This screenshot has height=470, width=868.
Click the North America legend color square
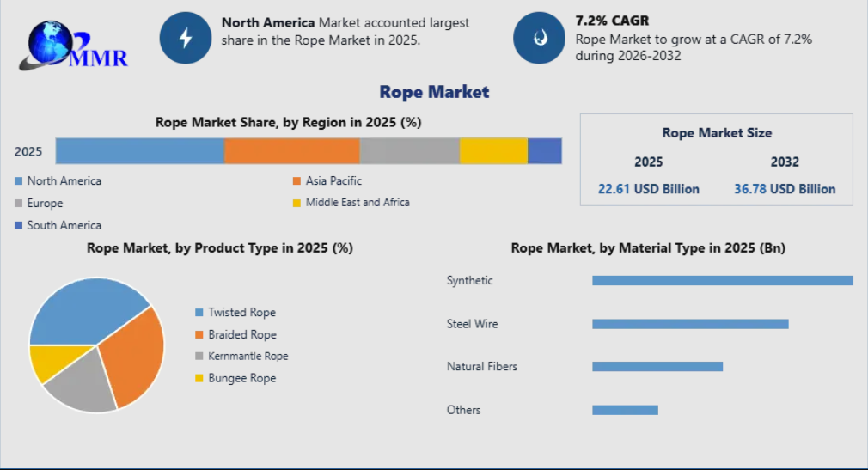(x=19, y=181)
